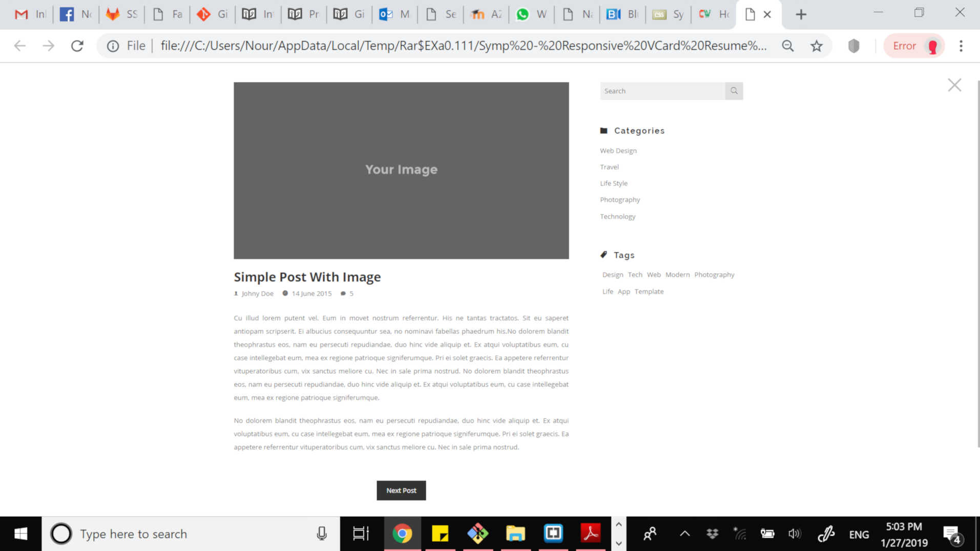Go forward to next page
Screen dimensions: 980x551
click(48, 46)
